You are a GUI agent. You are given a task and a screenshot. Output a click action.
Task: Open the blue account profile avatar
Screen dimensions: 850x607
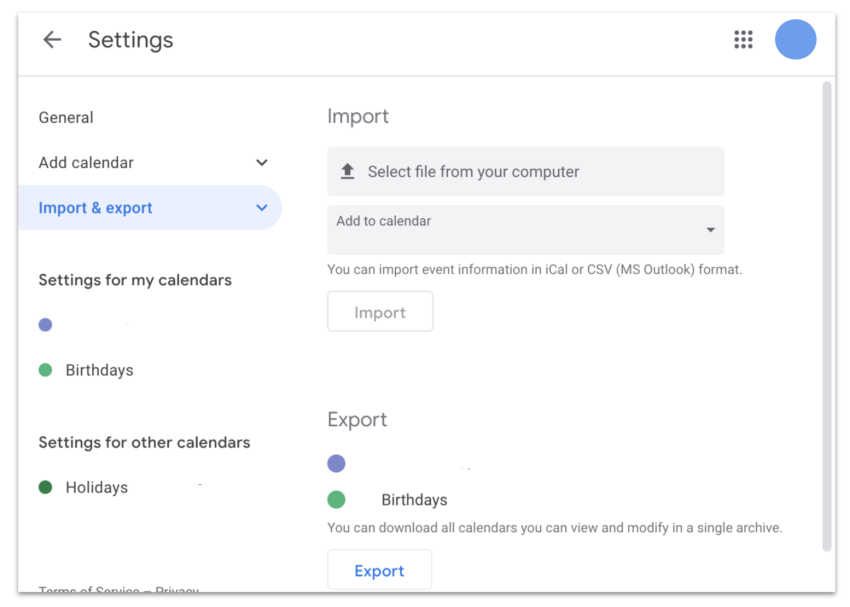click(x=795, y=40)
